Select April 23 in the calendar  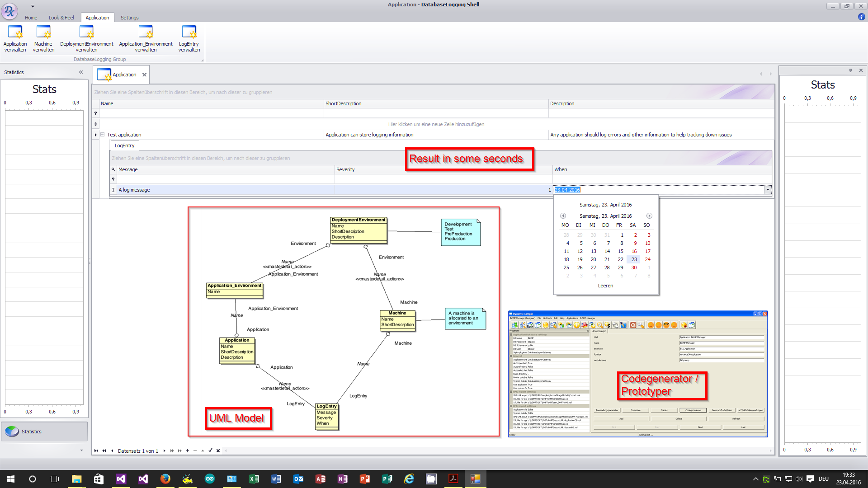(633, 259)
